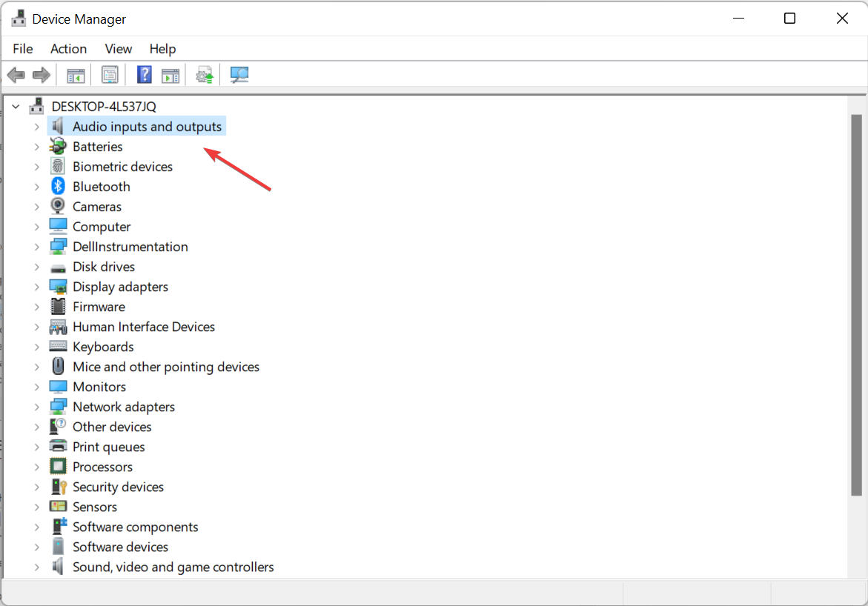Click the Keyboards category icon
868x606 pixels.
tap(58, 346)
